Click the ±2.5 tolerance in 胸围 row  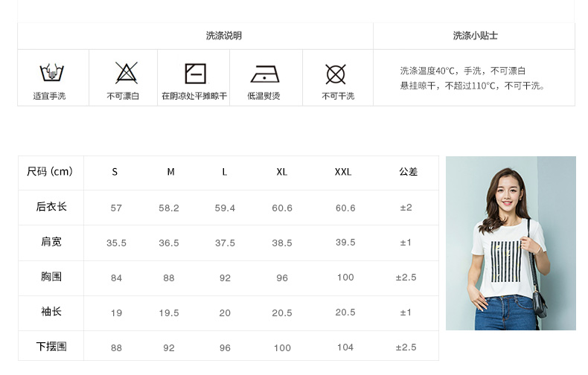tap(406, 278)
